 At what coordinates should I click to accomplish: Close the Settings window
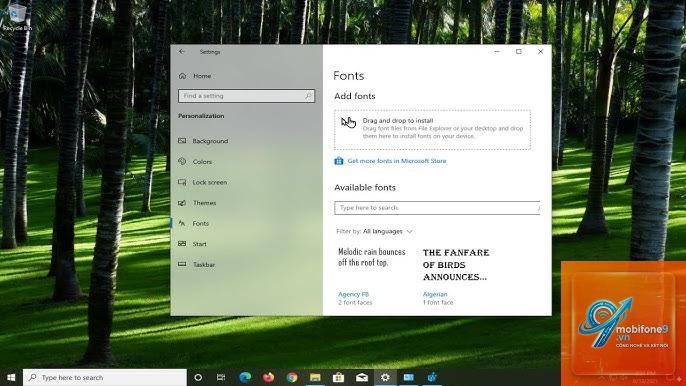pos(540,52)
